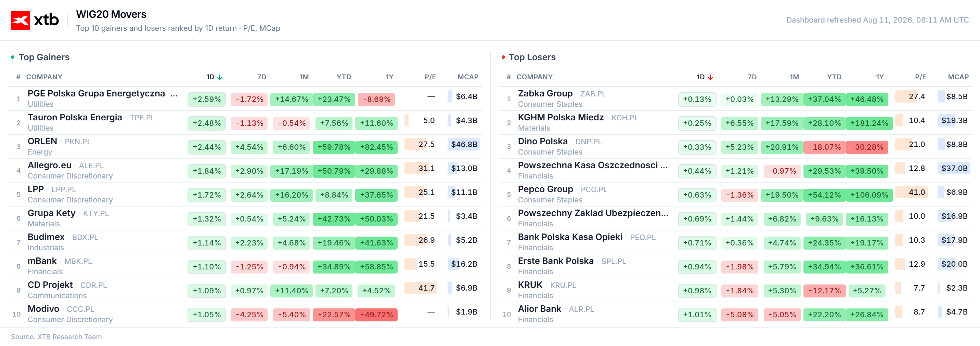This screenshot has height=346, width=980.
Task: Click the red dot beside Top Losers
Action: (503, 57)
